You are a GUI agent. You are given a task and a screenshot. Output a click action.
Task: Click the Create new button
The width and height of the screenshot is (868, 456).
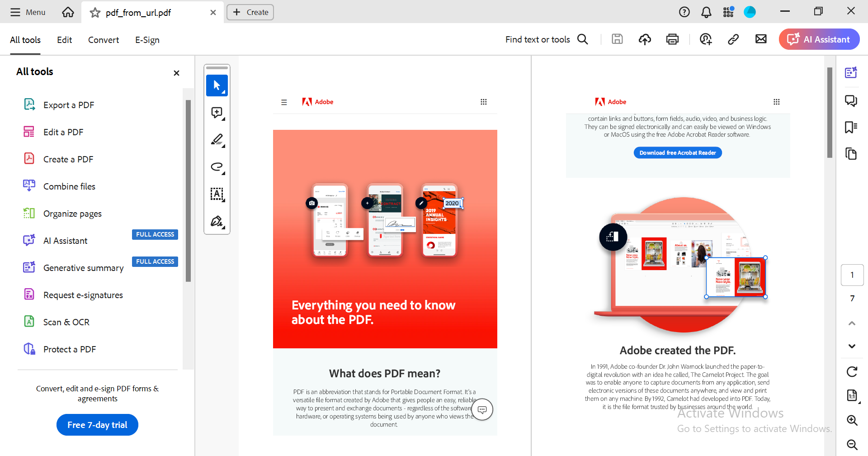pyautogui.click(x=250, y=12)
